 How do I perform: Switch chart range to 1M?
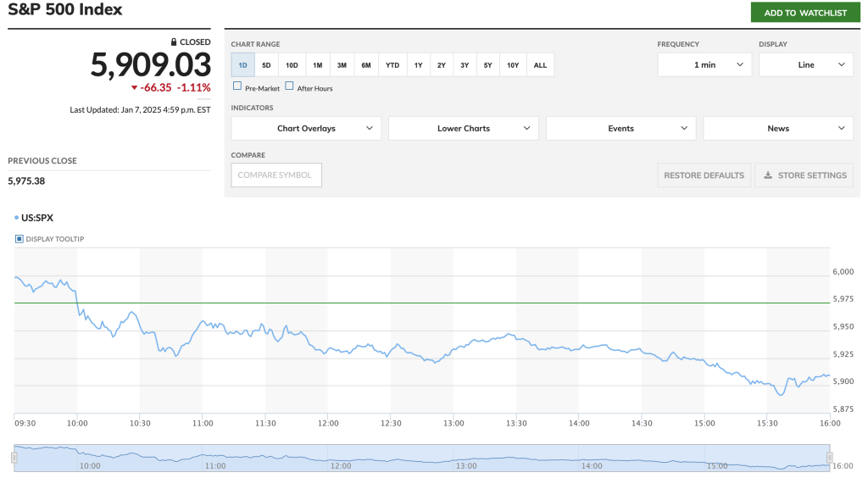pyautogui.click(x=317, y=65)
